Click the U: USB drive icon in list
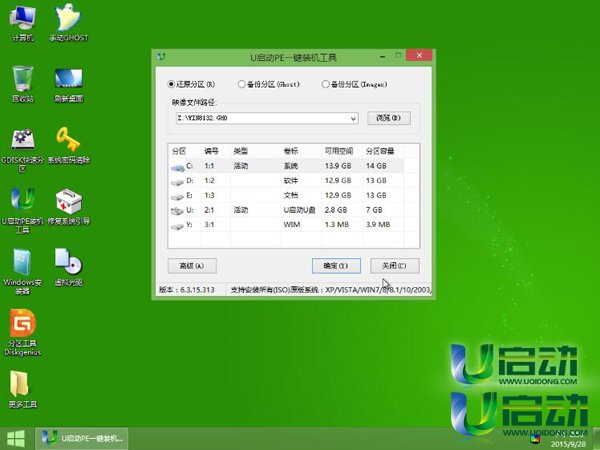The width and height of the screenshot is (600, 450). tap(177, 211)
